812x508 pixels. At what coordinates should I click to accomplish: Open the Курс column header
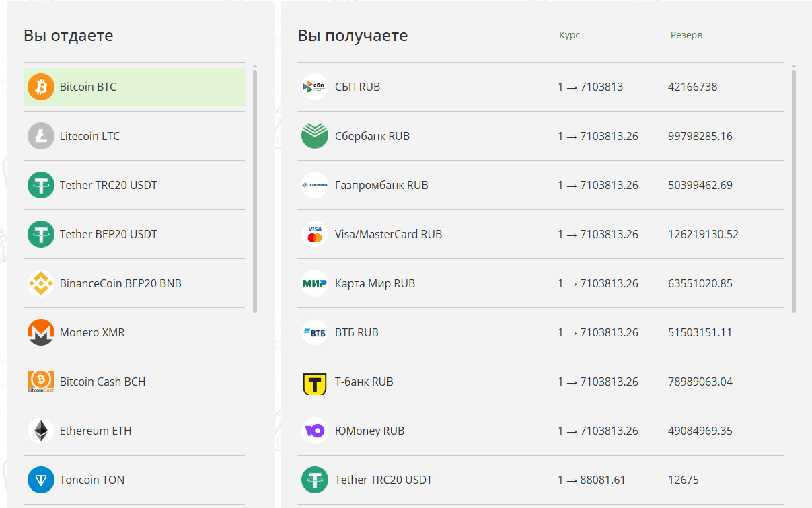click(569, 35)
